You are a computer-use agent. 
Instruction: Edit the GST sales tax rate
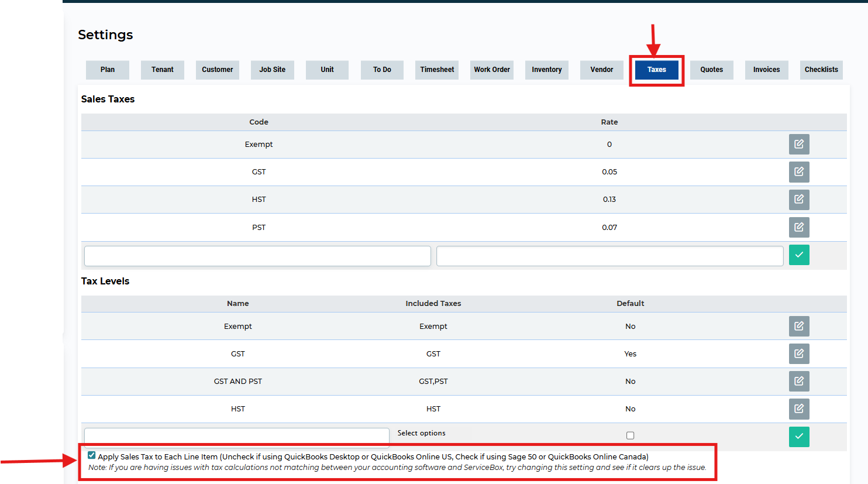click(x=798, y=172)
